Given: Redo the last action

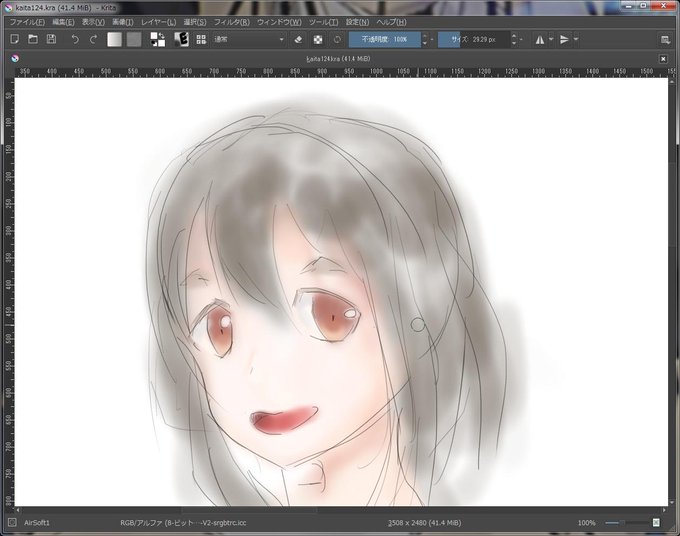Looking at the screenshot, I should tap(93, 39).
